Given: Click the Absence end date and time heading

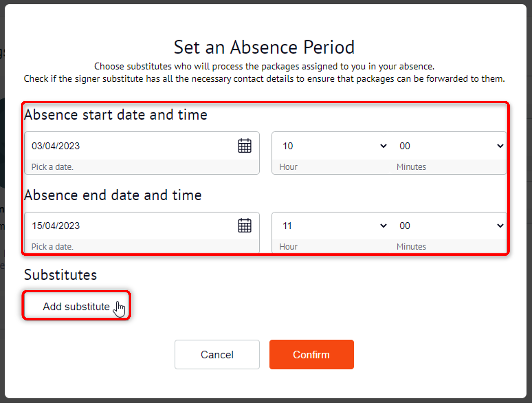Looking at the screenshot, I should [113, 195].
